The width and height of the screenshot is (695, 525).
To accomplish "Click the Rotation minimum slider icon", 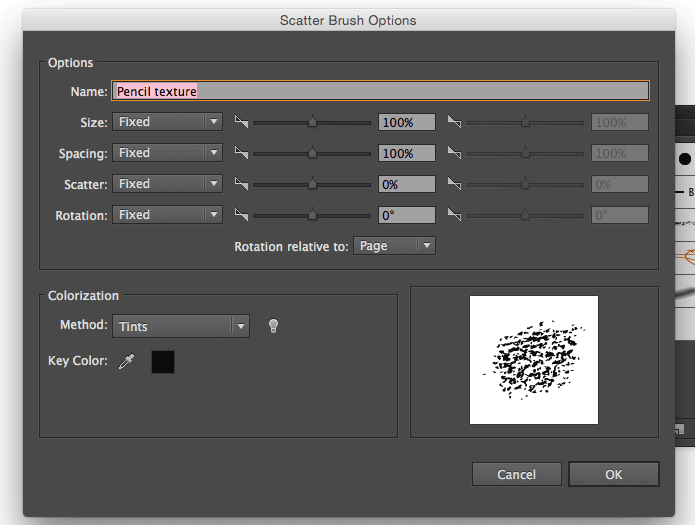I will coord(240,215).
